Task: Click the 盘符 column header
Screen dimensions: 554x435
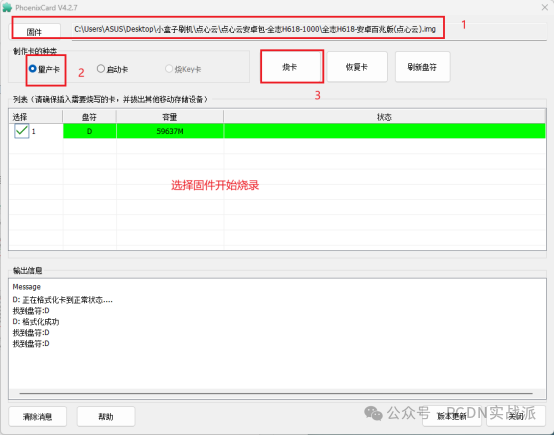Action: coord(89,117)
